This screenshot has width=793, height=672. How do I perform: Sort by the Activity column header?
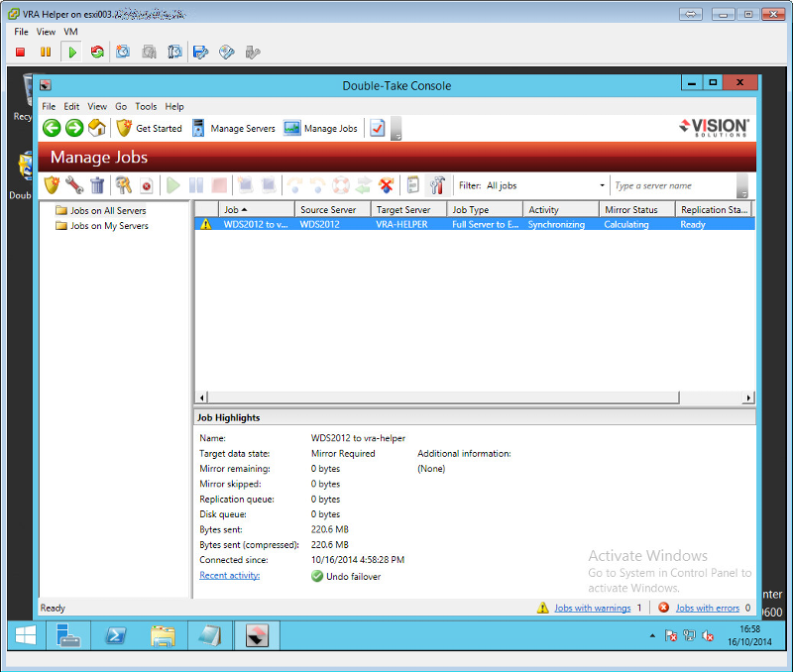coord(561,209)
